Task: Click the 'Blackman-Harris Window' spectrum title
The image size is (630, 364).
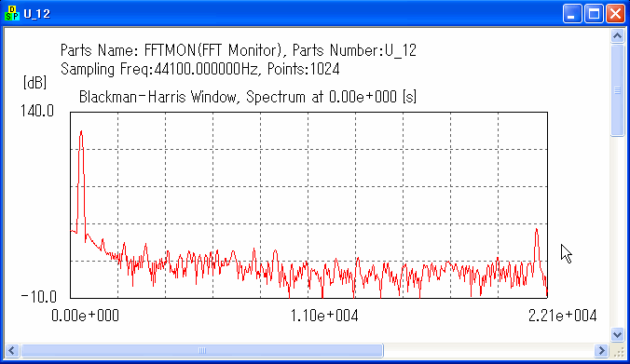Action: pyautogui.click(x=248, y=97)
